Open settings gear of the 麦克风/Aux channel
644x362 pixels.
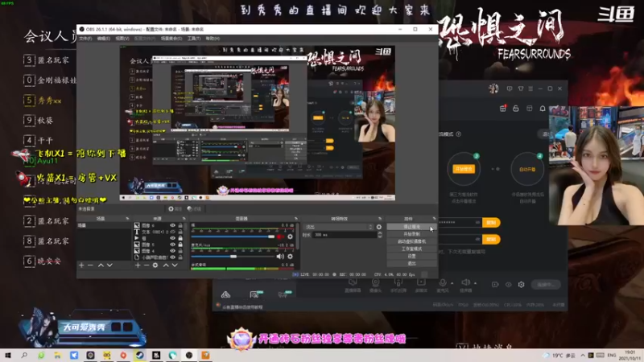(290, 257)
